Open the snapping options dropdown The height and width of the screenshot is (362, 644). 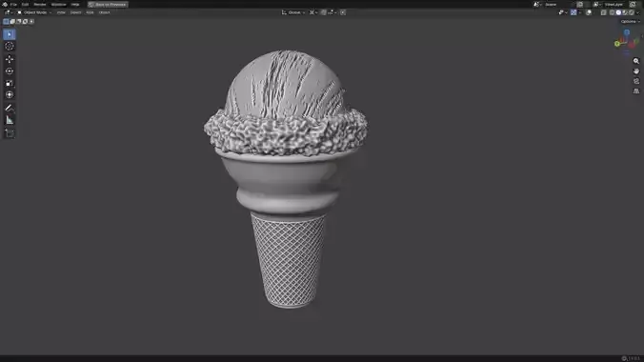click(x=332, y=12)
